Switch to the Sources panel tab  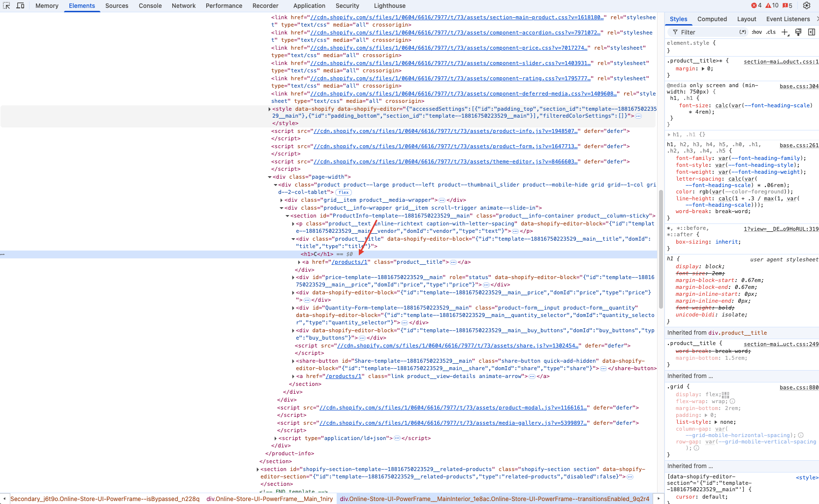(117, 6)
